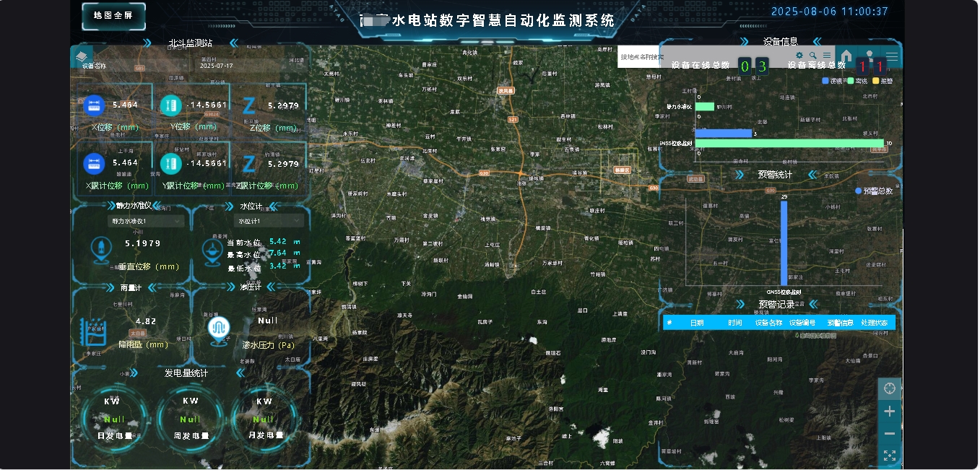
Task: Click the teal Y累计位移 ruler icon
Action: (x=171, y=164)
